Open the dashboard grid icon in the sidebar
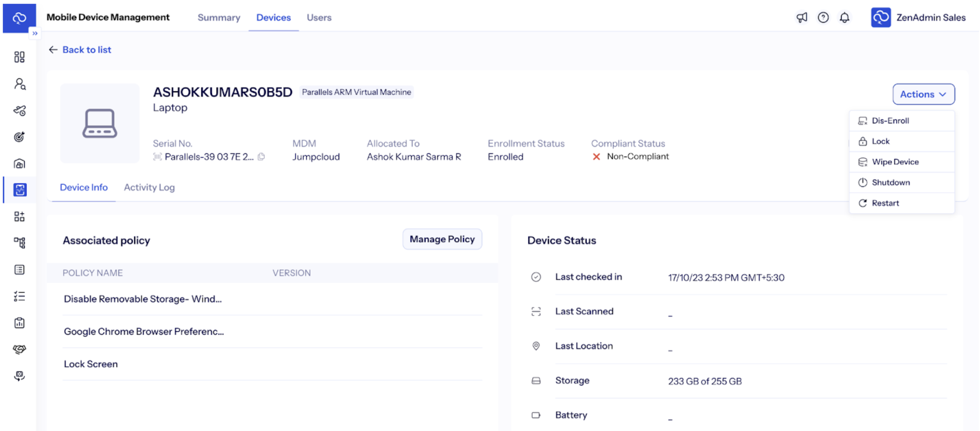980x431 pixels. coord(19,57)
